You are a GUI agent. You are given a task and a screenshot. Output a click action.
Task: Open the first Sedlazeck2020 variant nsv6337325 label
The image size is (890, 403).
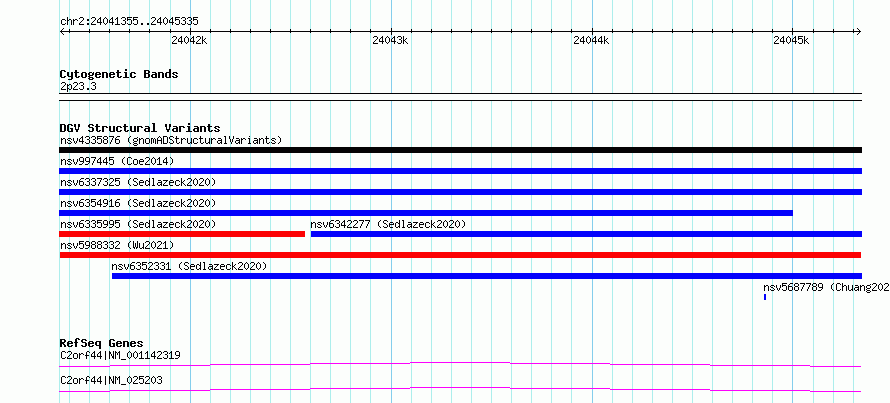point(138,182)
